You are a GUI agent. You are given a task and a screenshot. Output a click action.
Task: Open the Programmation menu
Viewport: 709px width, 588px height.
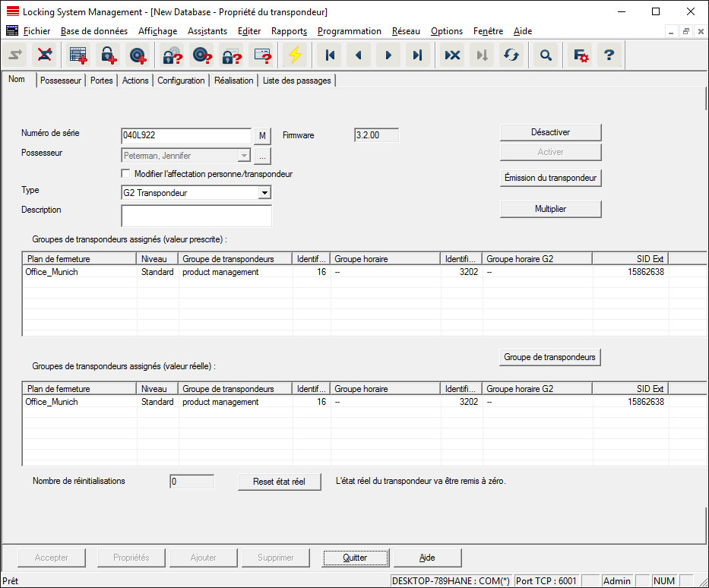coord(349,31)
